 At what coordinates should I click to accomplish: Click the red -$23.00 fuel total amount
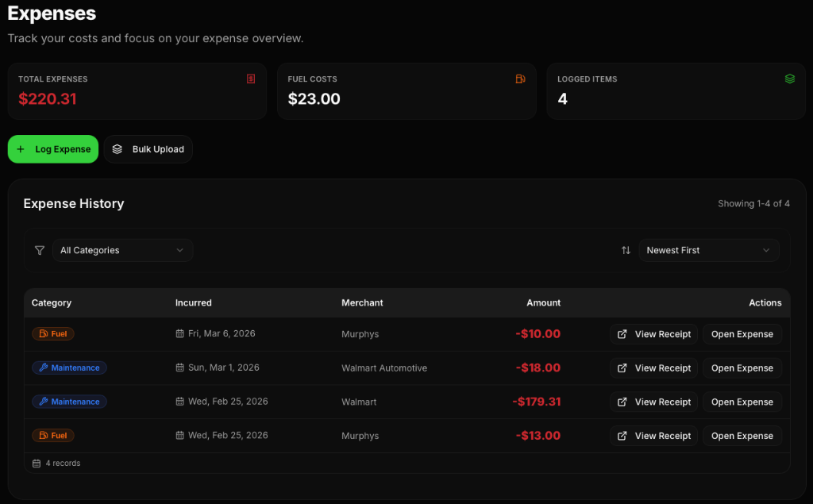(x=311, y=99)
